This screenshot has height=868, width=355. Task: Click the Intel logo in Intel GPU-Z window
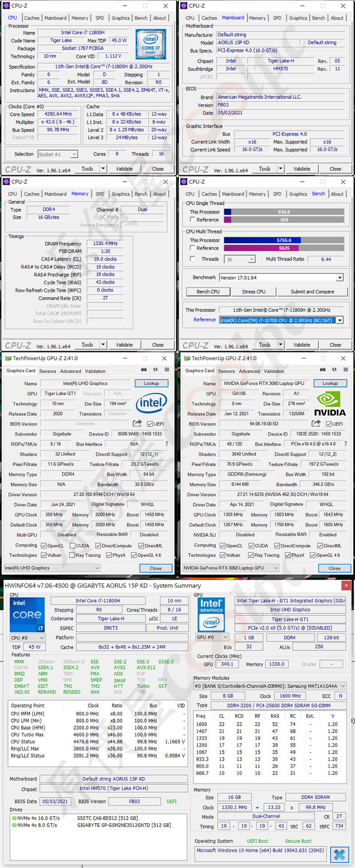point(151,403)
